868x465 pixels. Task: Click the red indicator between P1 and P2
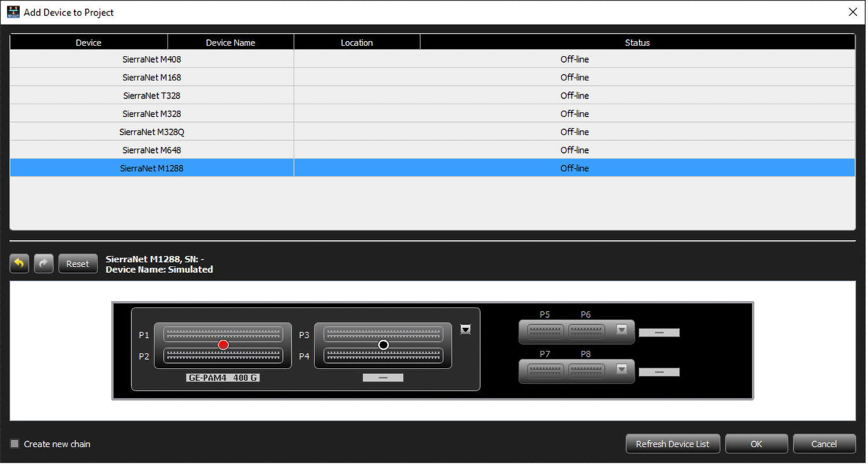(223, 345)
